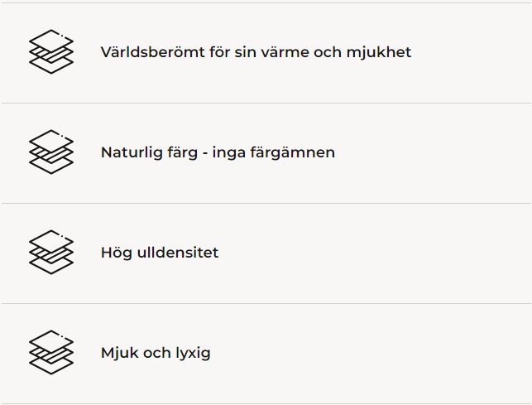Viewport: 532px width, 405px height.
Task: Select the stacked layers icon next to "Naturlig färg"
Action: (x=51, y=152)
